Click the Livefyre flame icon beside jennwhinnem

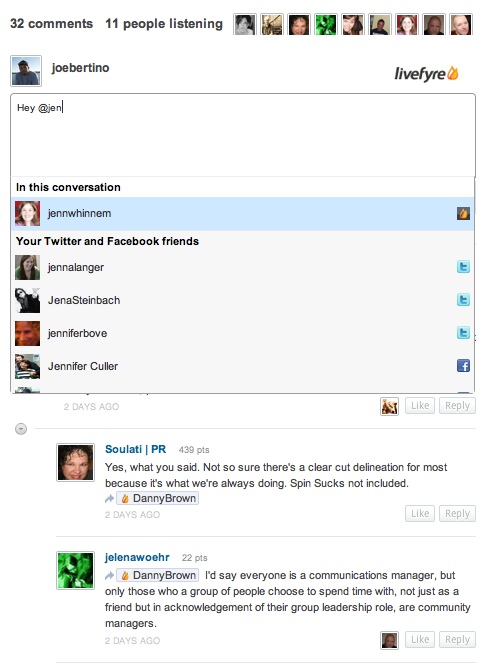pyautogui.click(x=463, y=214)
